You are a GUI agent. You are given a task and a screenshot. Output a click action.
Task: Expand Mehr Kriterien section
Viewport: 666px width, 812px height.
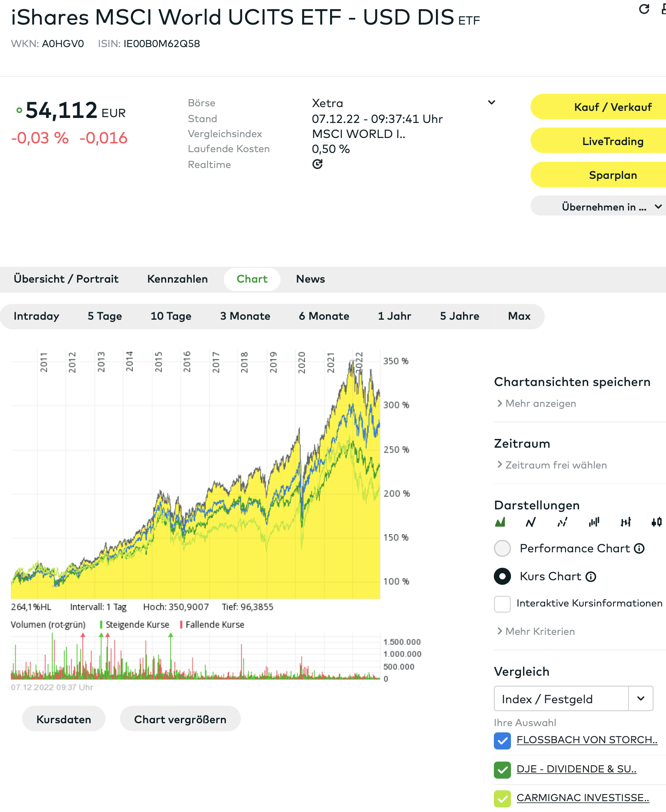540,632
